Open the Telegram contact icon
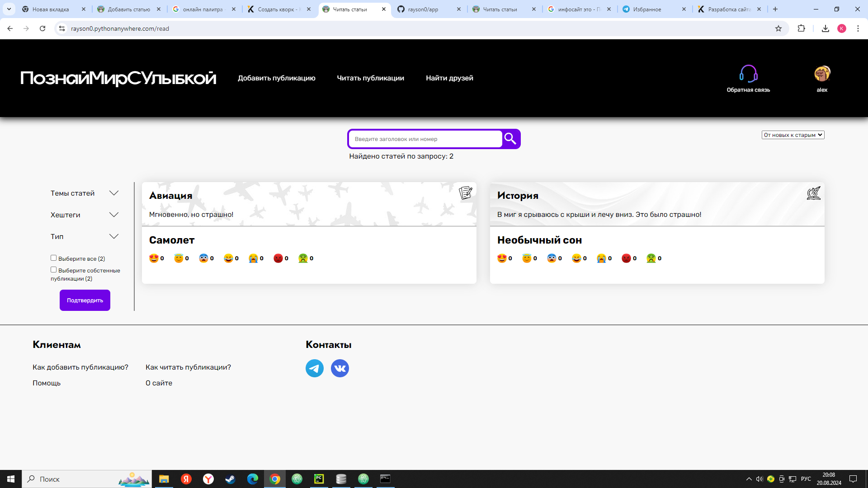This screenshot has height=488, width=868. 315,368
